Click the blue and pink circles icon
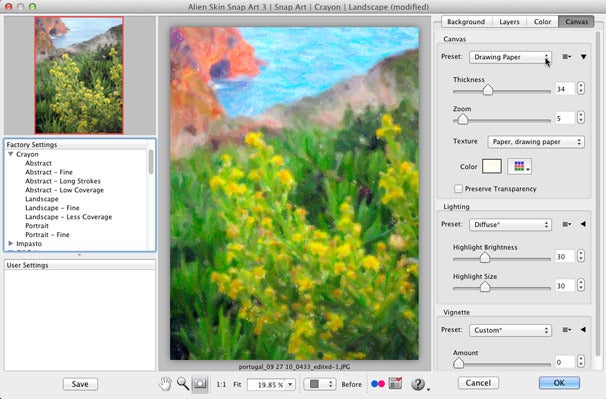 click(378, 384)
